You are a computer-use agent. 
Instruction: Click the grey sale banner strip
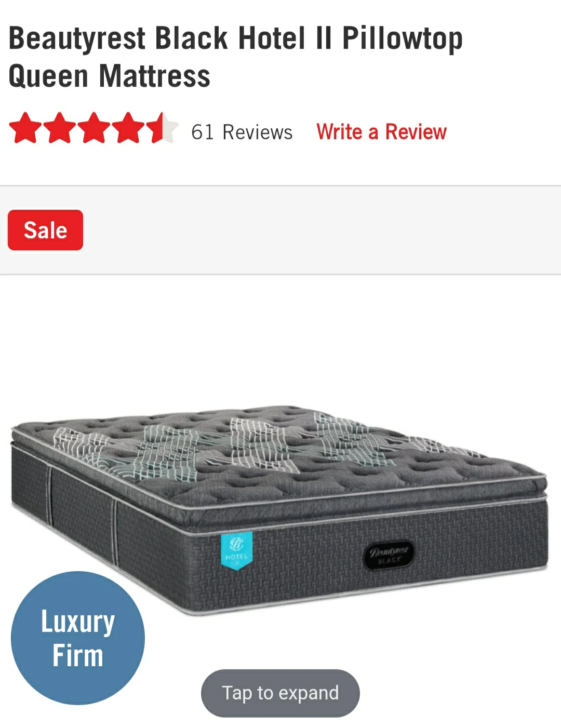click(x=280, y=230)
